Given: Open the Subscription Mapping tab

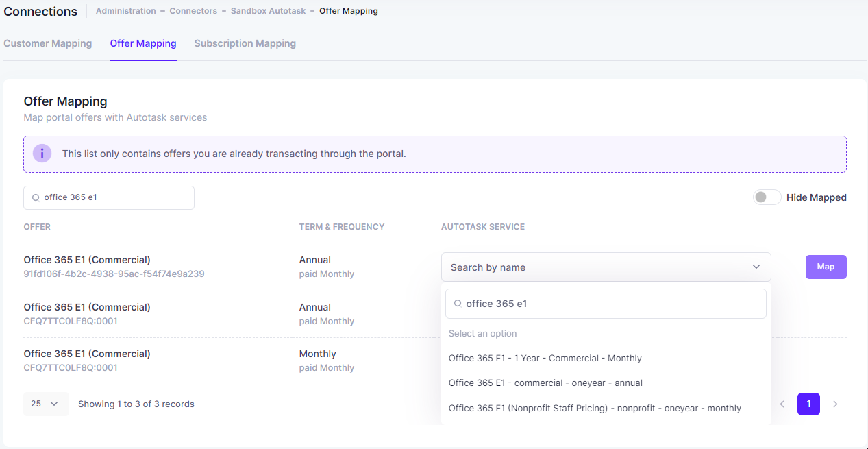Looking at the screenshot, I should tap(245, 43).
